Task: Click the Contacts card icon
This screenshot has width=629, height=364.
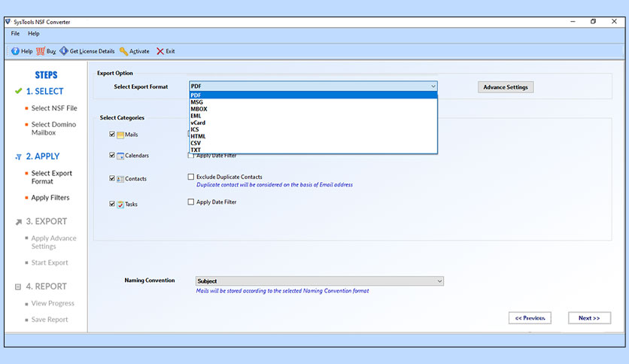Action: point(120,179)
